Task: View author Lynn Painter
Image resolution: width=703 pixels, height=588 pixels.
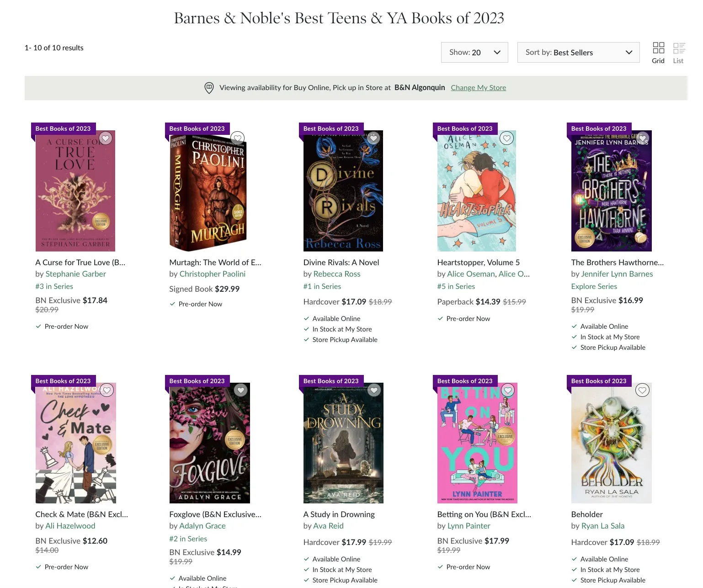Action: pos(469,526)
